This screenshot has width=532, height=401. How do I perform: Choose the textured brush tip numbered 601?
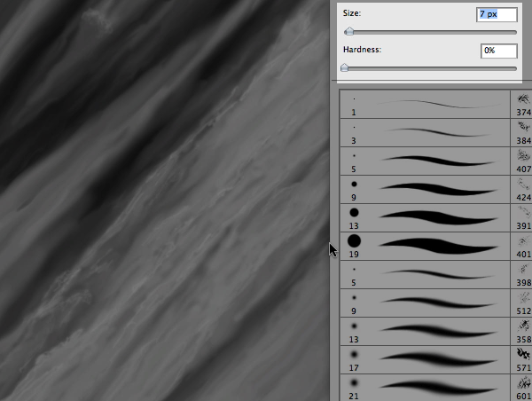click(x=521, y=388)
